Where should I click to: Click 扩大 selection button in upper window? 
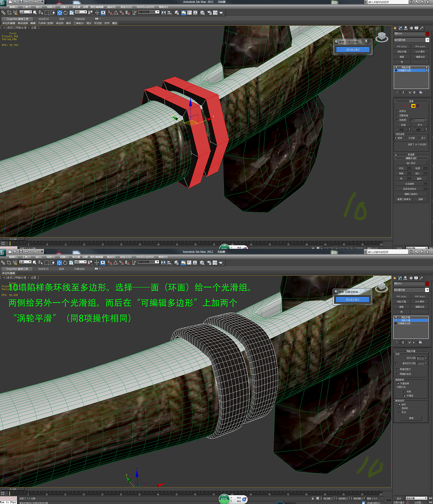pos(420,125)
